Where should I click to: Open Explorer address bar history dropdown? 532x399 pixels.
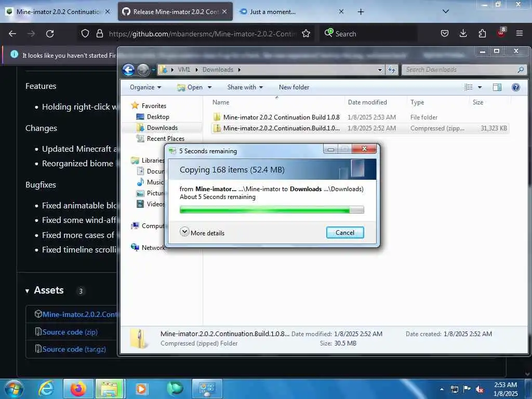[x=380, y=70]
